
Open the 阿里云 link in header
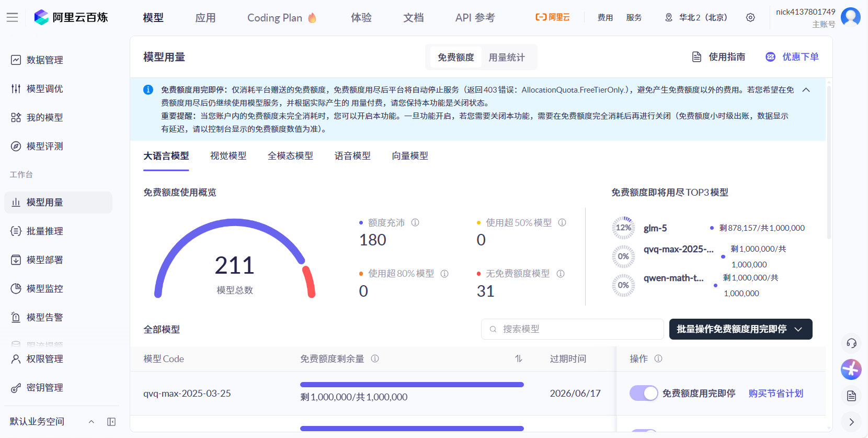click(x=553, y=17)
